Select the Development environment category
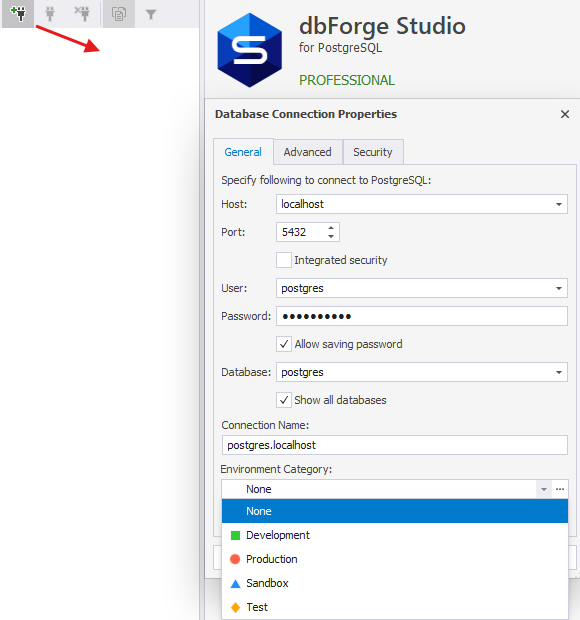Viewport: 580px width, 620px height. pos(395,535)
